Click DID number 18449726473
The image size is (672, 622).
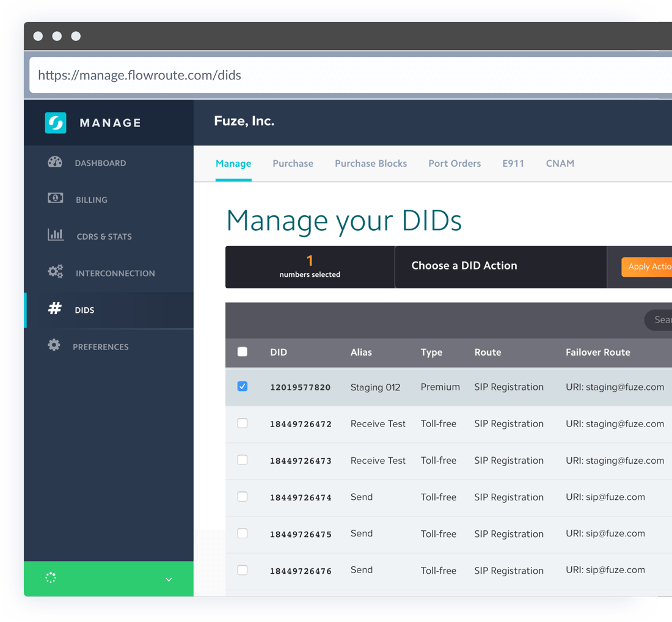tap(301, 461)
